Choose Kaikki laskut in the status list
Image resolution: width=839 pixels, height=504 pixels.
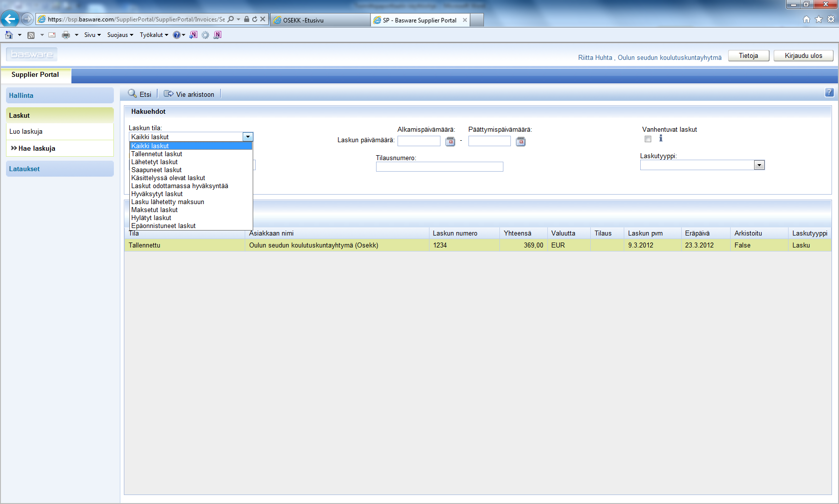pos(191,146)
